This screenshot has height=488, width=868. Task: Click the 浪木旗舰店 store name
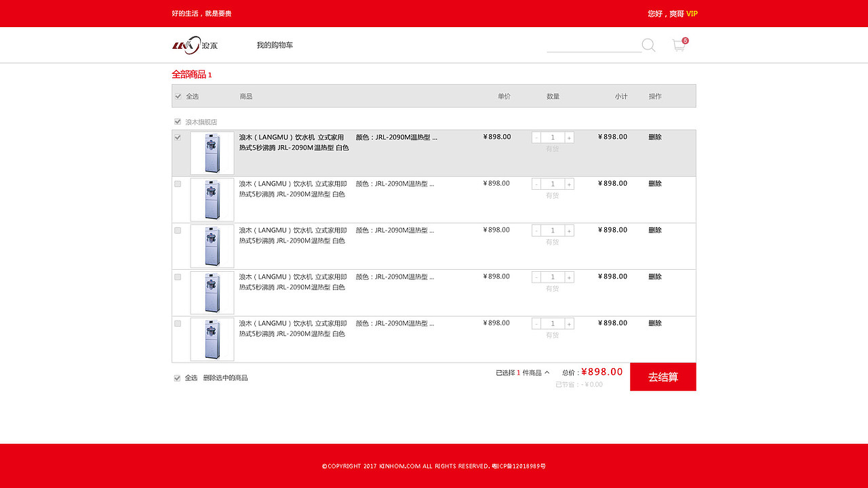(x=201, y=122)
